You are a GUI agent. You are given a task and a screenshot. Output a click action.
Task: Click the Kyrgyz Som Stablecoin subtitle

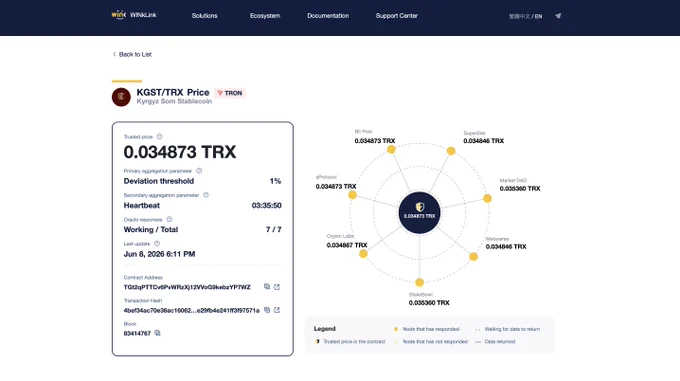click(174, 101)
